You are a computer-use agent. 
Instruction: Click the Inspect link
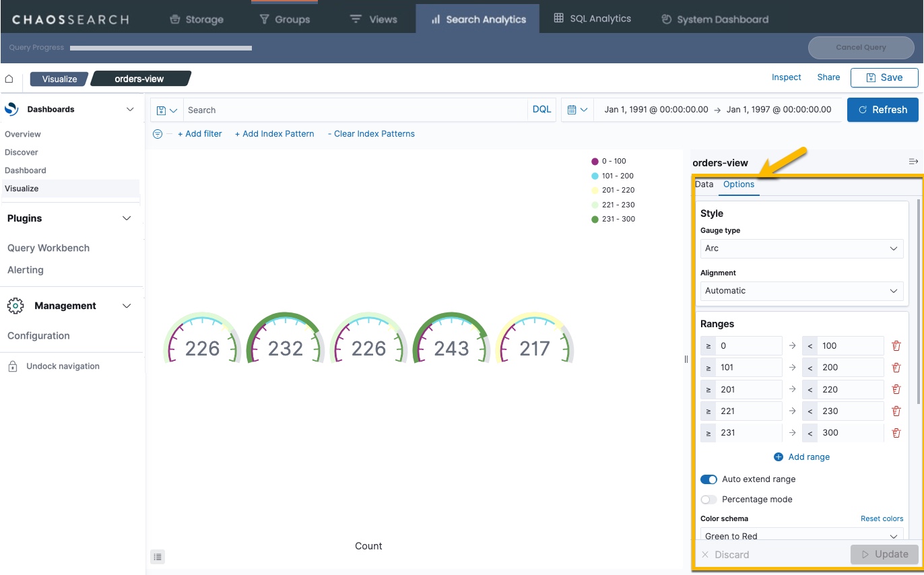pos(786,77)
